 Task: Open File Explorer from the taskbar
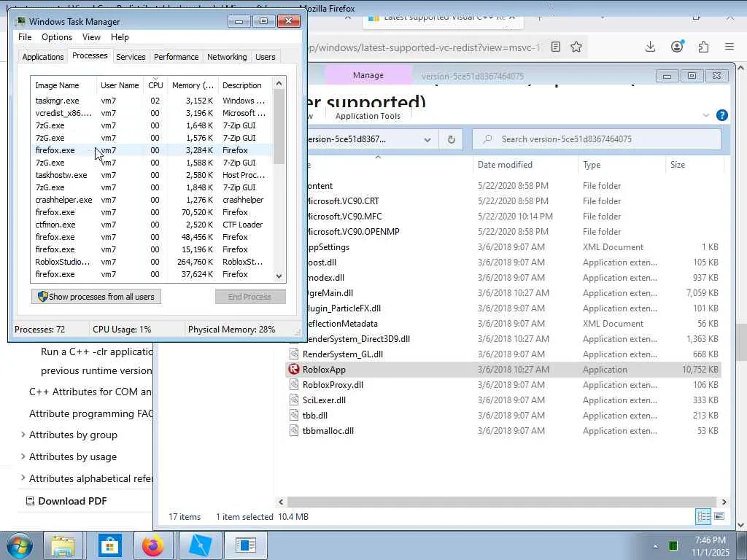pyautogui.click(x=63, y=545)
